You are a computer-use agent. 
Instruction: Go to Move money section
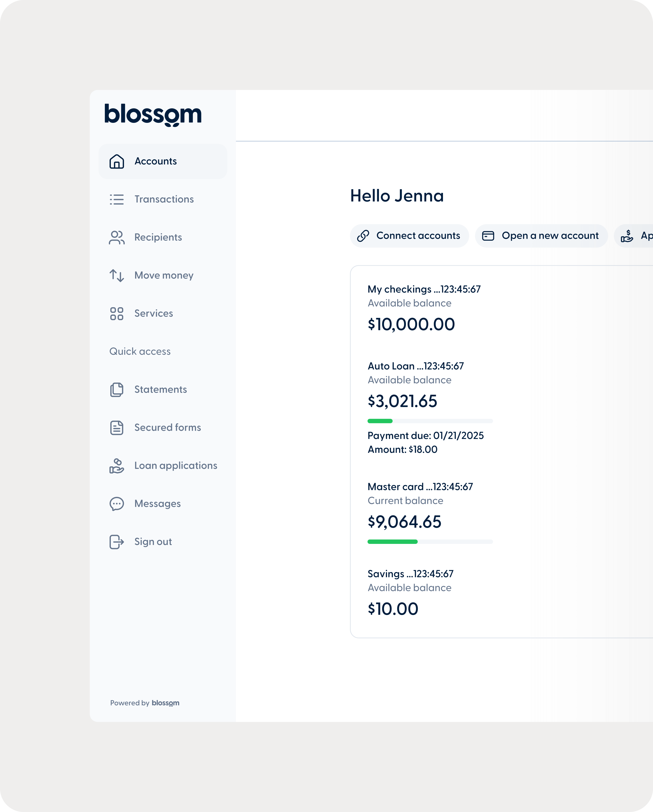point(164,275)
